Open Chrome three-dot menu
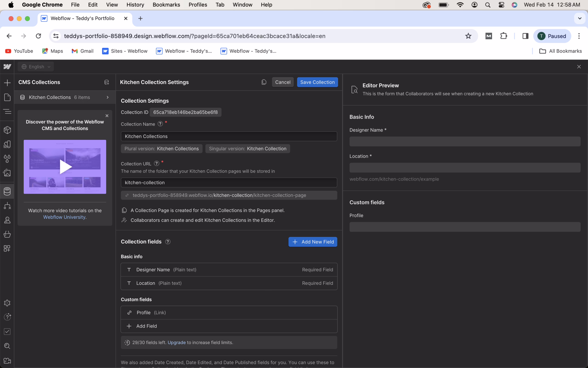 (579, 36)
